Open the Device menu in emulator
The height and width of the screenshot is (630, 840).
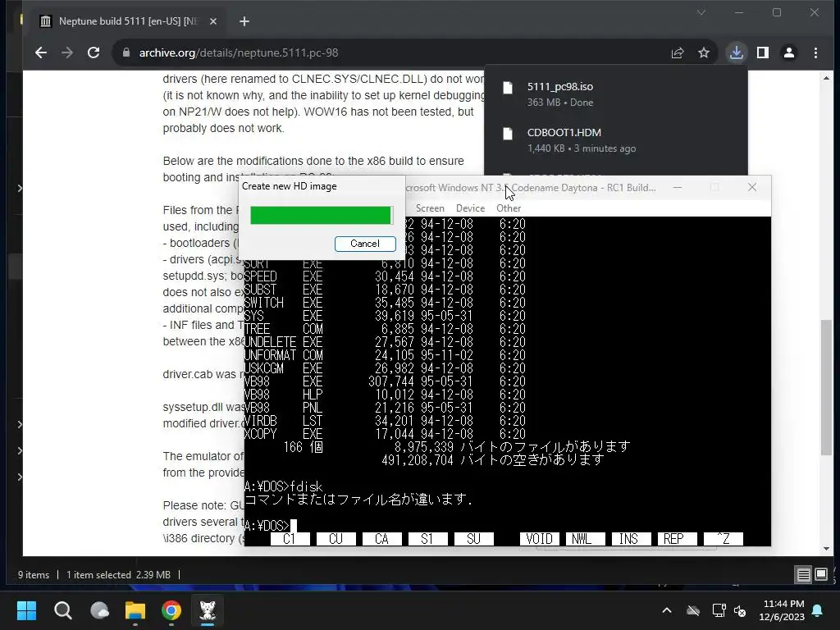pyautogui.click(x=470, y=208)
